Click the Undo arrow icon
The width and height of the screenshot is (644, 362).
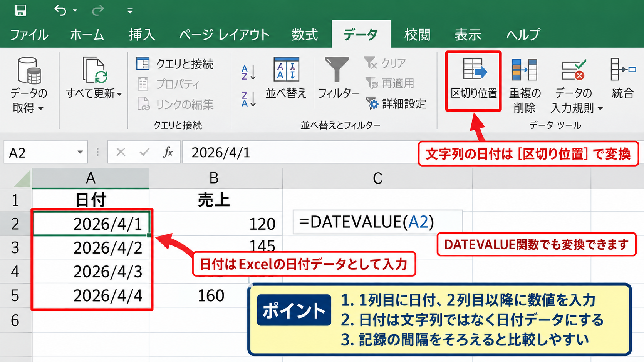(60, 10)
